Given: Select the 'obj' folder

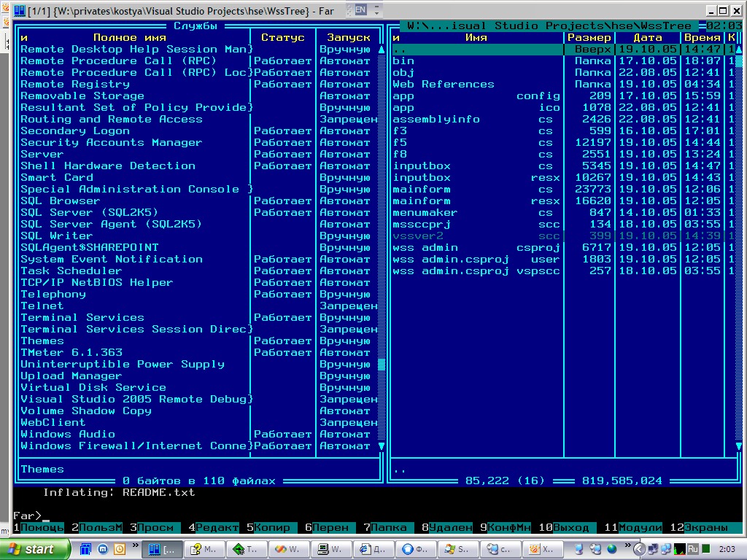Looking at the screenshot, I should tap(564, 72).
